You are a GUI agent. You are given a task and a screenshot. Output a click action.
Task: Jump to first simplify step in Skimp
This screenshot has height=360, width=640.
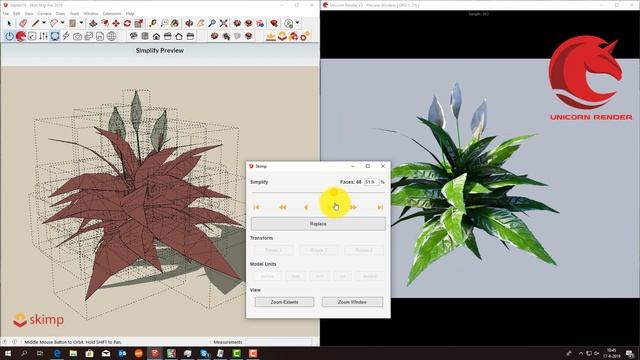pos(256,207)
